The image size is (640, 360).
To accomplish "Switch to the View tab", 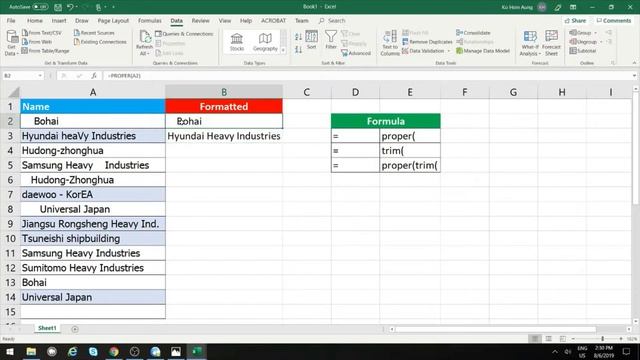I will pos(224,20).
